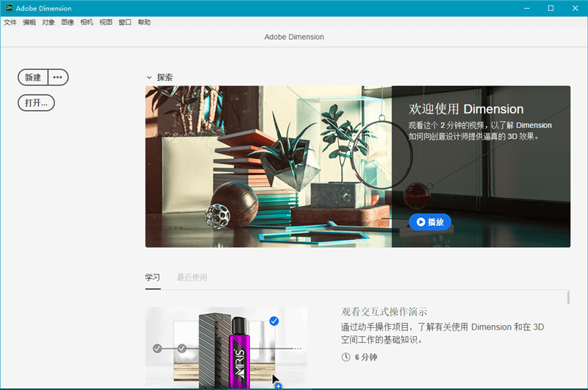
Task: Open the 编辑 menu
Action: tap(29, 23)
